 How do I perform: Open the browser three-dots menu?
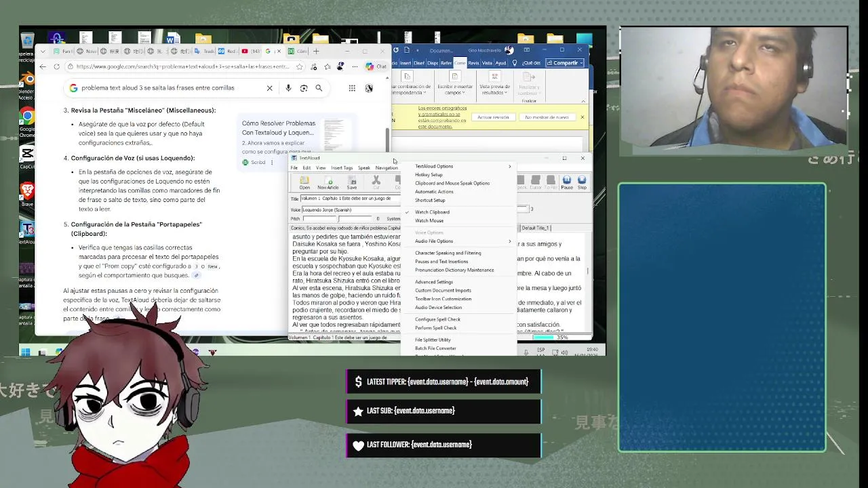(355, 66)
